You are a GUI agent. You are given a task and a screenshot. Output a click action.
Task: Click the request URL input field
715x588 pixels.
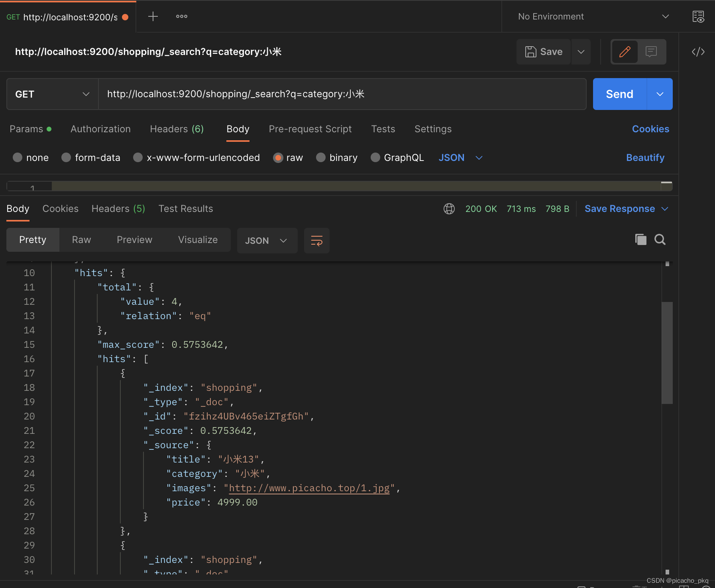tap(342, 94)
